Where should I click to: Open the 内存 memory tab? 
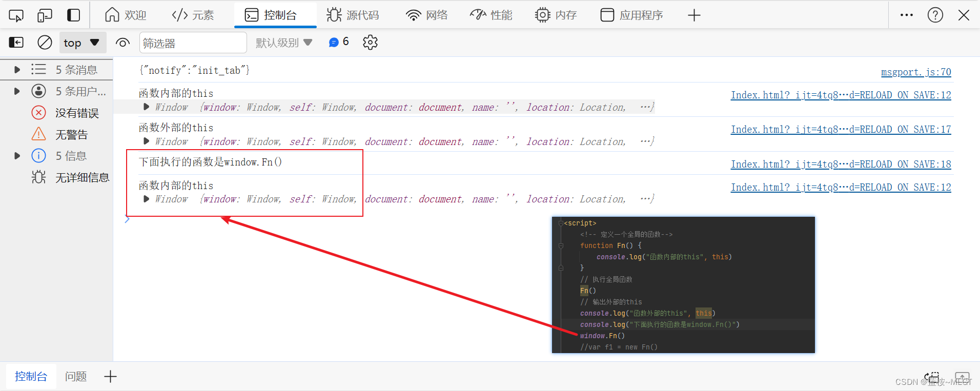pos(556,15)
